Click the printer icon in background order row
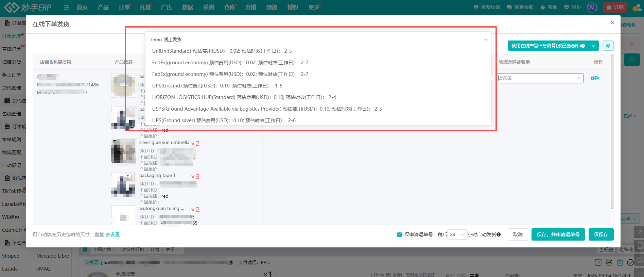Screen dimensions: 644x277 (x=609, y=262)
